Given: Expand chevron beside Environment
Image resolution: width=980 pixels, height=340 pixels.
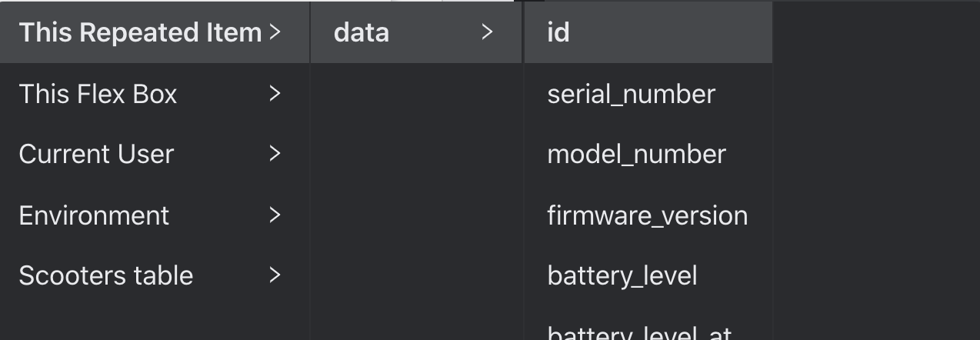Looking at the screenshot, I should point(275,215).
